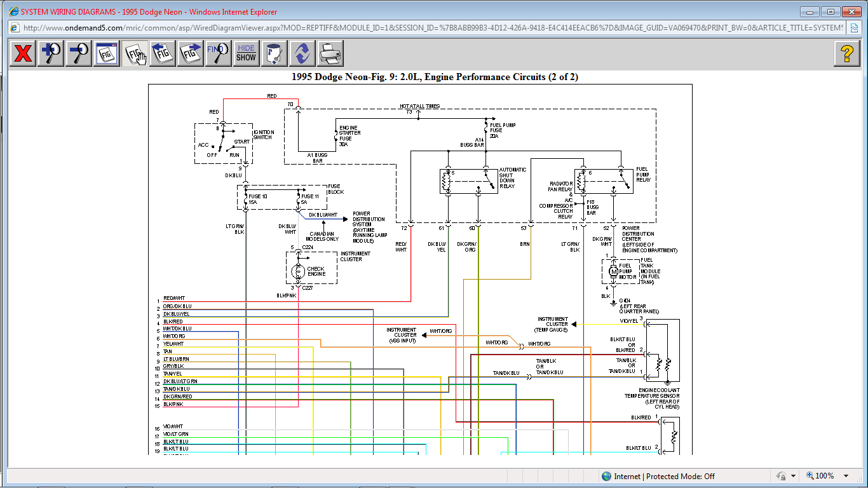Screen dimensions: 868x488
Task: Open the Find magnifier search tool
Action: click(x=218, y=53)
